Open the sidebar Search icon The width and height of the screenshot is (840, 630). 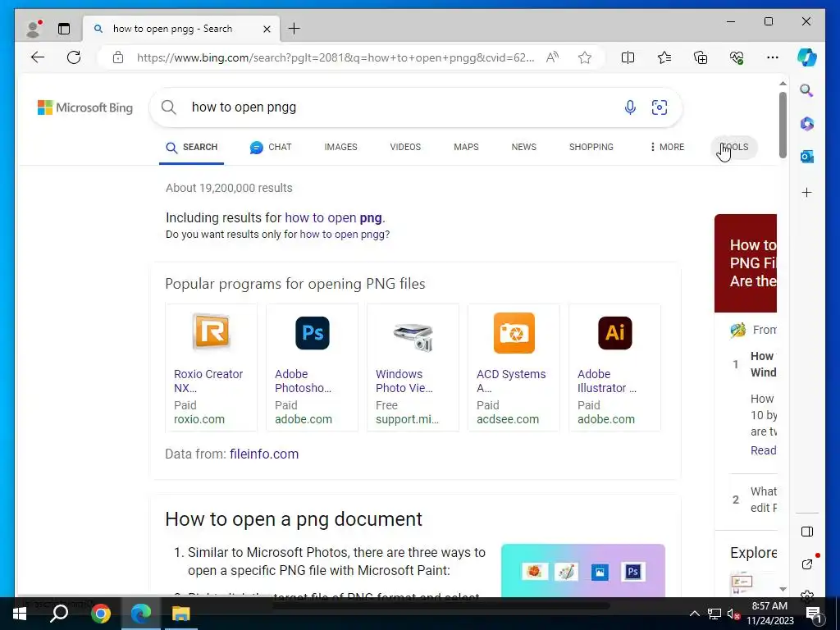[807, 90]
